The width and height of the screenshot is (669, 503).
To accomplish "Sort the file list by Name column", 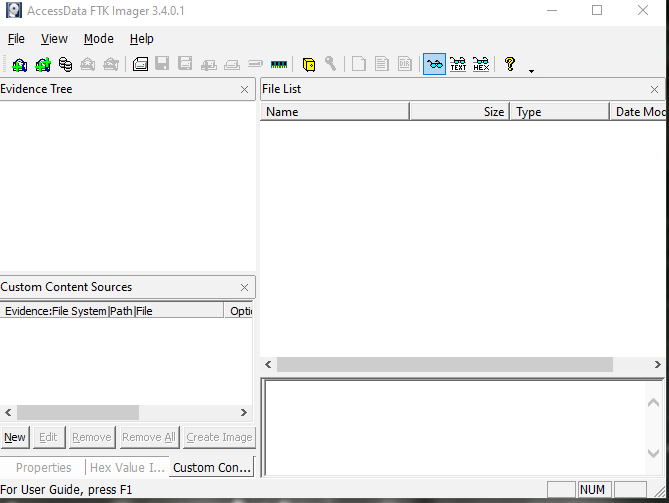I will [335, 112].
